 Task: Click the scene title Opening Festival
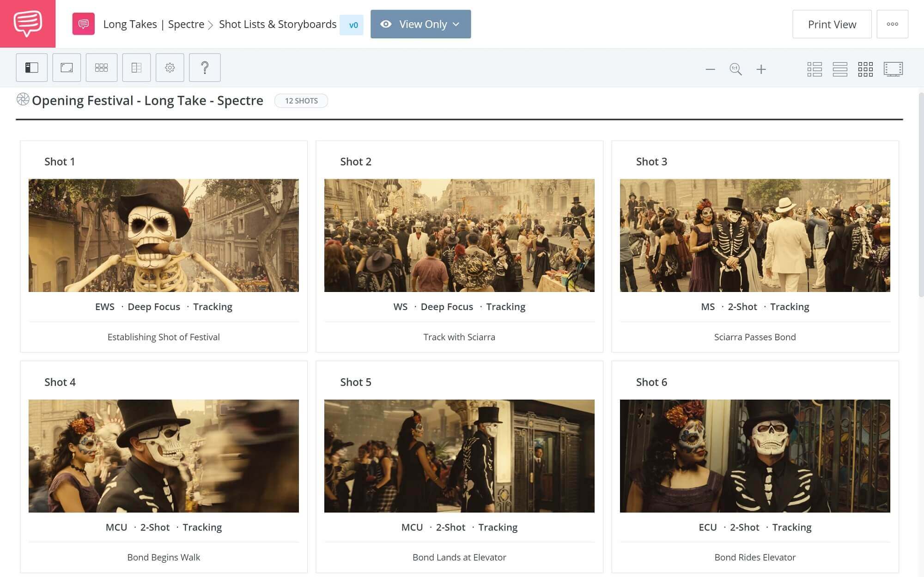pyautogui.click(x=147, y=100)
